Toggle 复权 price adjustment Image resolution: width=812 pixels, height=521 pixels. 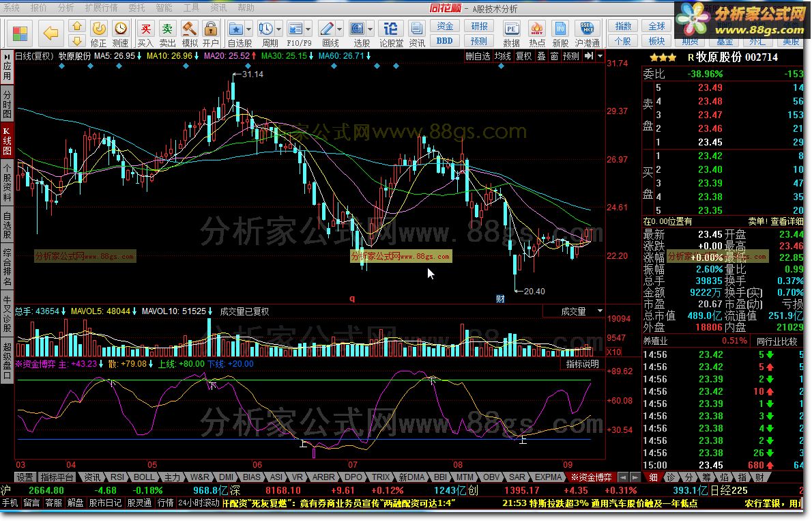(x=523, y=56)
